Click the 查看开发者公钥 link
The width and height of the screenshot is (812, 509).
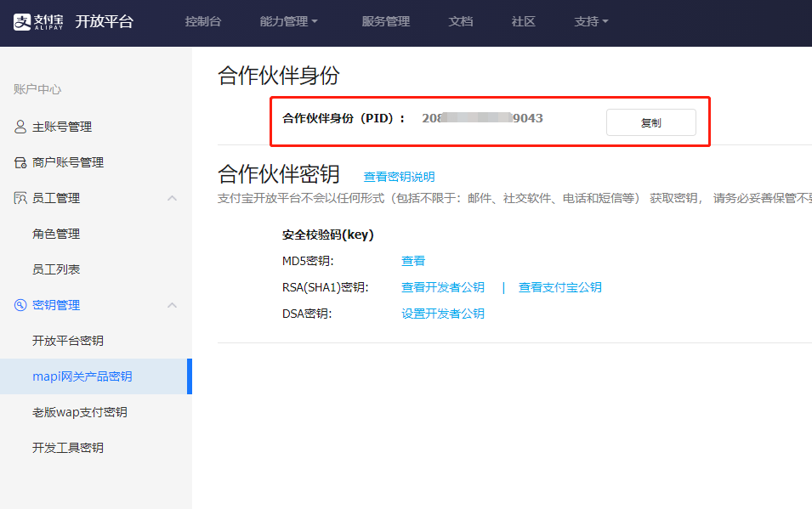443,287
